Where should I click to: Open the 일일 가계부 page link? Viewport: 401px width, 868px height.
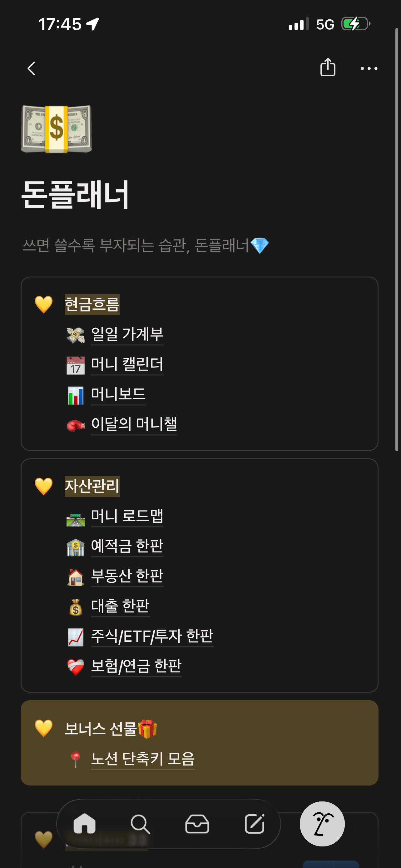[x=127, y=334]
